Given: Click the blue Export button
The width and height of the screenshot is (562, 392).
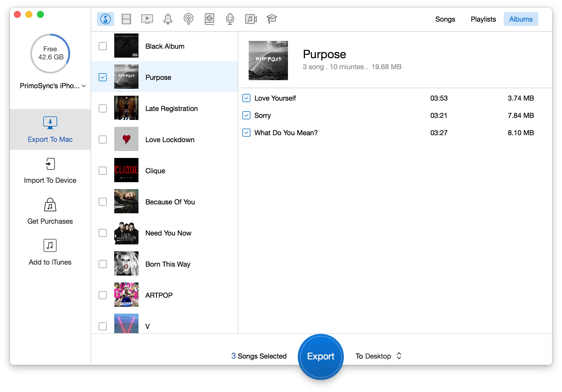Looking at the screenshot, I should point(321,356).
